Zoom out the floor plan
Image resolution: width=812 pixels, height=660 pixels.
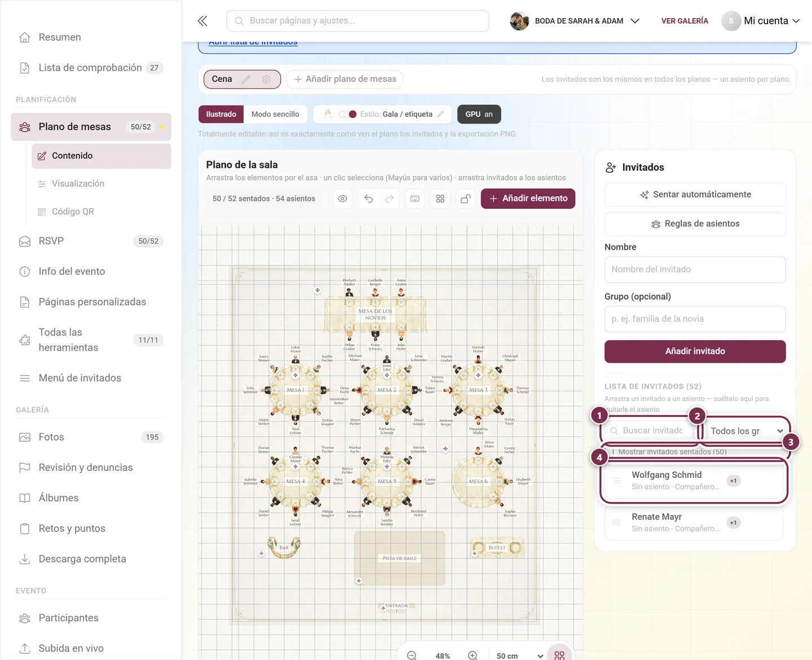(412, 655)
